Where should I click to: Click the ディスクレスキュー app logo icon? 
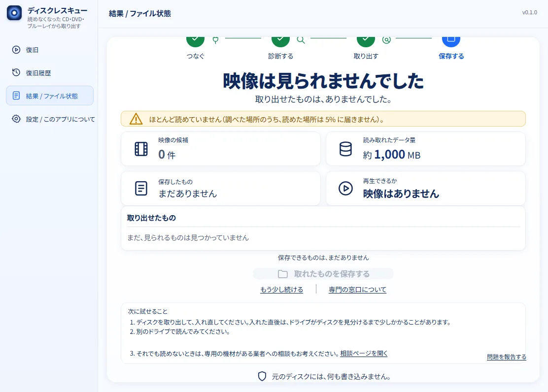pyautogui.click(x=14, y=13)
